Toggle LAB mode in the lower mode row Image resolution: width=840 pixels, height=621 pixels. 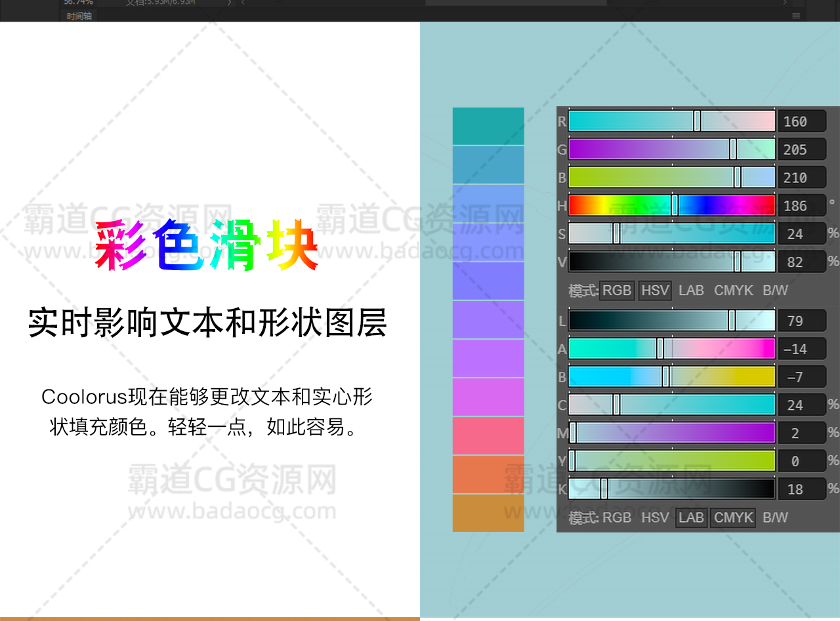tap(691, 517)
